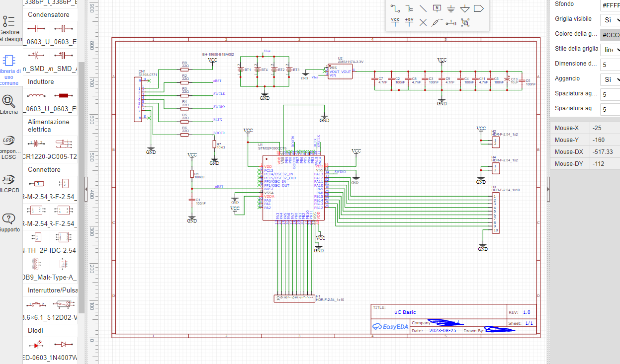Image resolution: width=620 pixels, height=364 pixels.
Task: Open the Supporto help panel
Action: pyautogui.click(x=9, y=222)
